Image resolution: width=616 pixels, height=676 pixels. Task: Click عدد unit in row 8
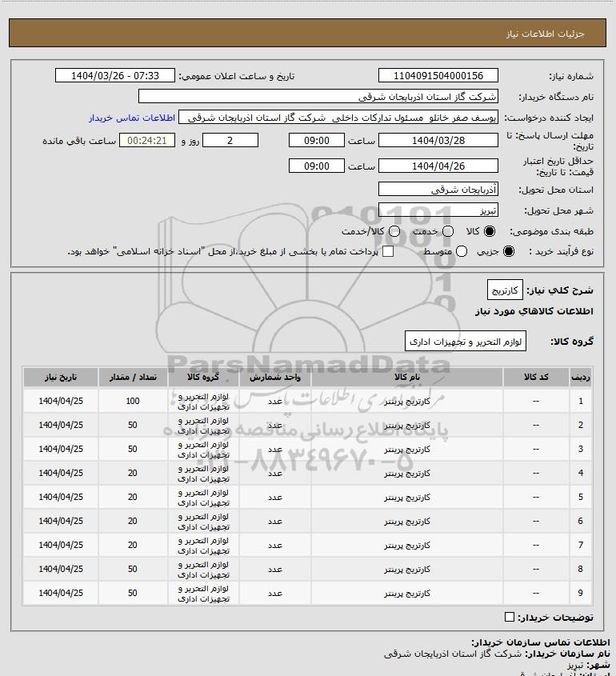[275, 569]
